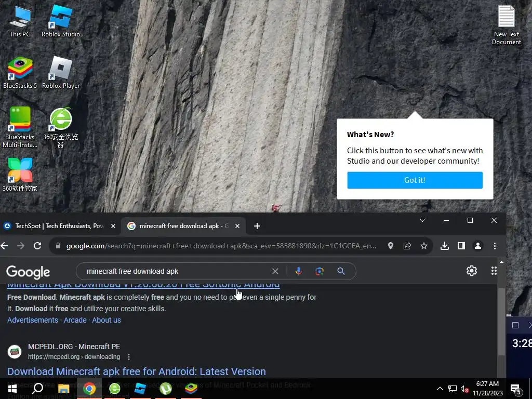
Task: Open the Google apps grid
Action: point(494,271)
